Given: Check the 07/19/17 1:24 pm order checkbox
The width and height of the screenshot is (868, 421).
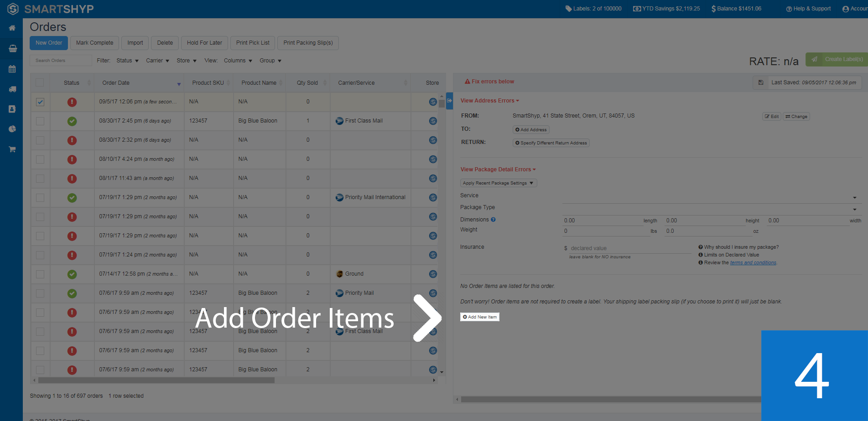Looking at the screenshot, I should [40, 255].
